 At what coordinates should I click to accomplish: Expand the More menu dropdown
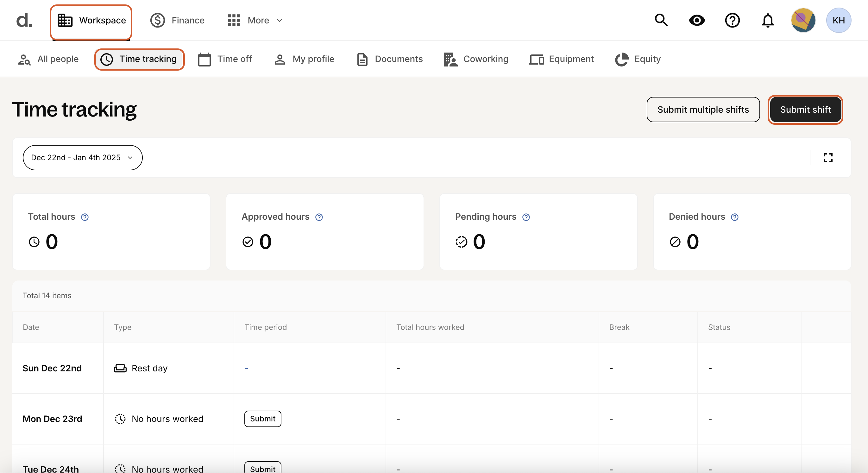click(255, 20)
